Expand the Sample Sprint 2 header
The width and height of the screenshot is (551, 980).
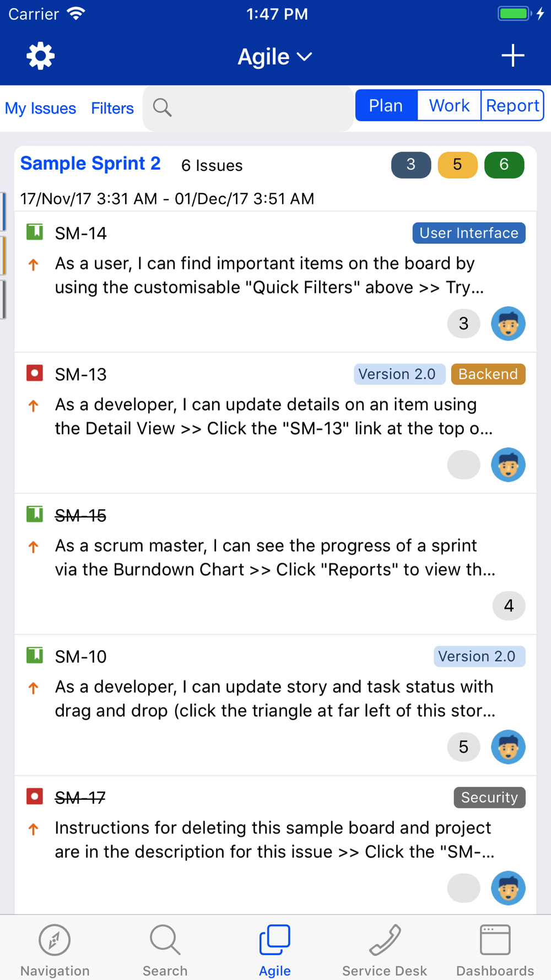(90, 164)
